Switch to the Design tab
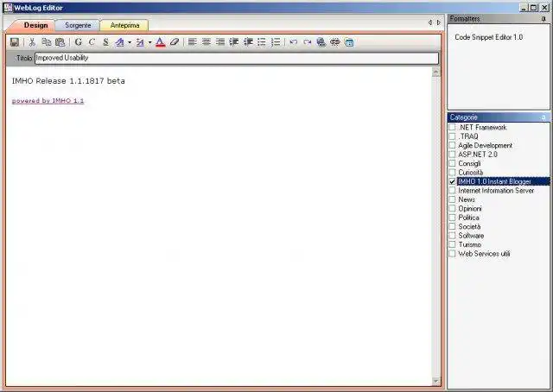Image resolution: width=553 pixels, height=392 pixels. [35, 25]
